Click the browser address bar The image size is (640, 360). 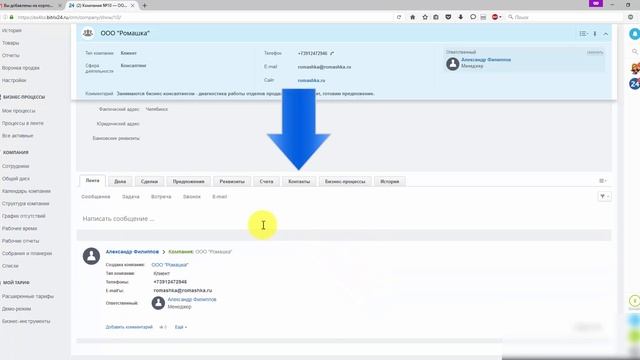click(x=196, y=17)
